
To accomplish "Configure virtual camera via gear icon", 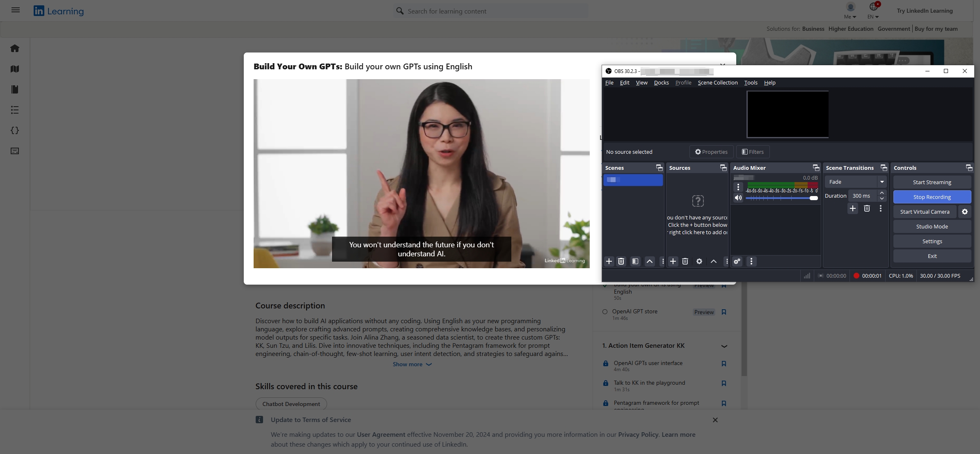I will coord(965,212).
